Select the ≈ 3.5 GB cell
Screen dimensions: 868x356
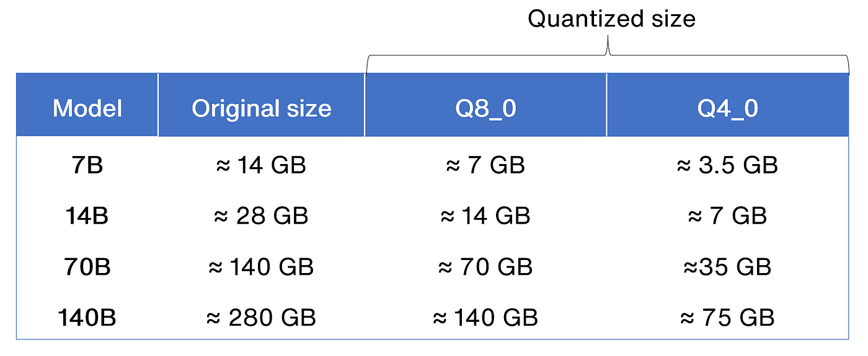click(727, 166)
